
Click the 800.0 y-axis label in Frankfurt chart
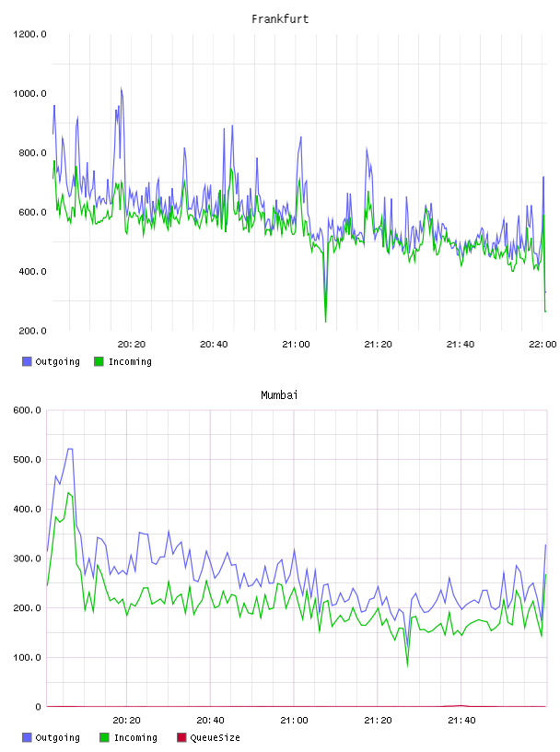[x=32, y=153]
